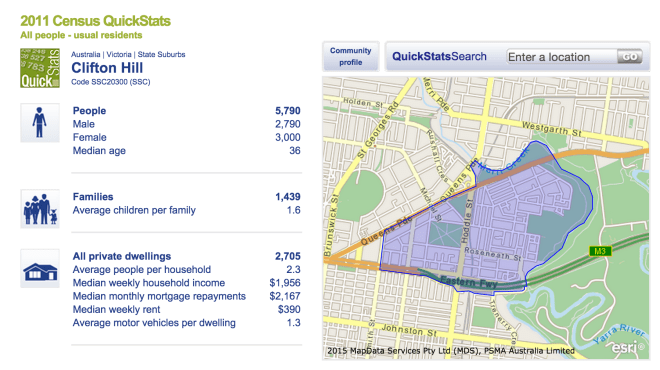
Task: Select the $1,956 income value
Action: (285, 283)
